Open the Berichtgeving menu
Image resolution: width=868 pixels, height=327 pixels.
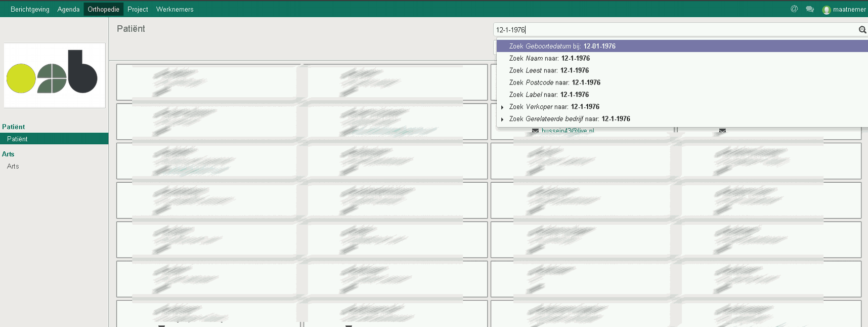pyautogui.click(x=30, y=9)
